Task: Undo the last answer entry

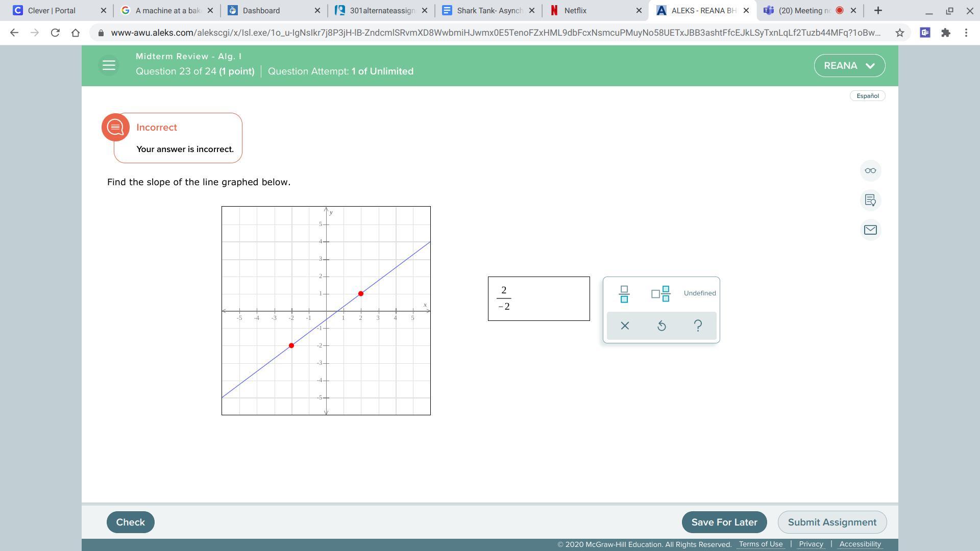Action: (661, 325)
